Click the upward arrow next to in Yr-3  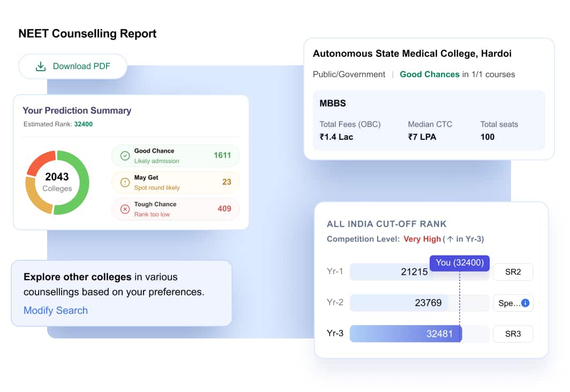click(x=450, y=239)
